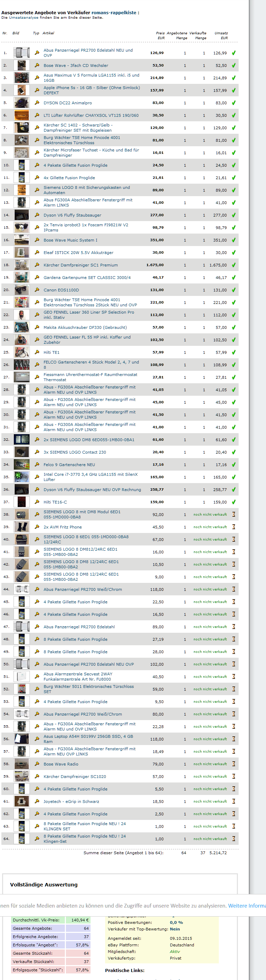Click total Umsatz value 5.214,72
The height and width of the screenshot is (980, 266).
tap(218, 853)
